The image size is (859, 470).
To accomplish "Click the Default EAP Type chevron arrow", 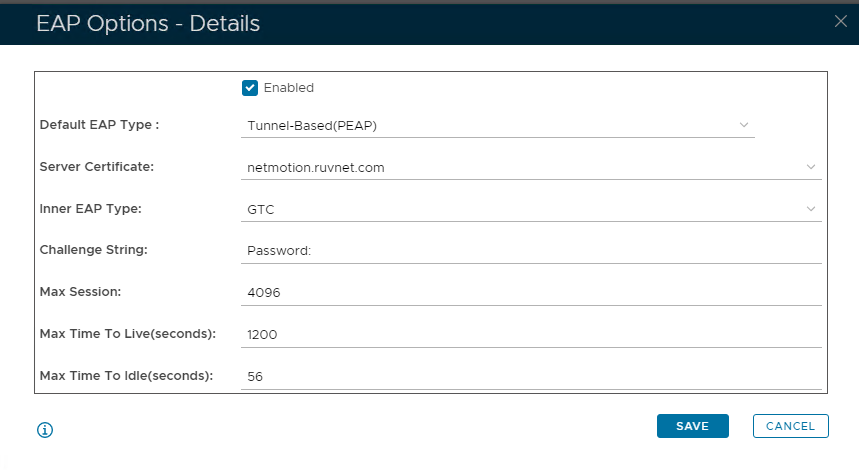I will pyautogui.click(x=743, y=125).
